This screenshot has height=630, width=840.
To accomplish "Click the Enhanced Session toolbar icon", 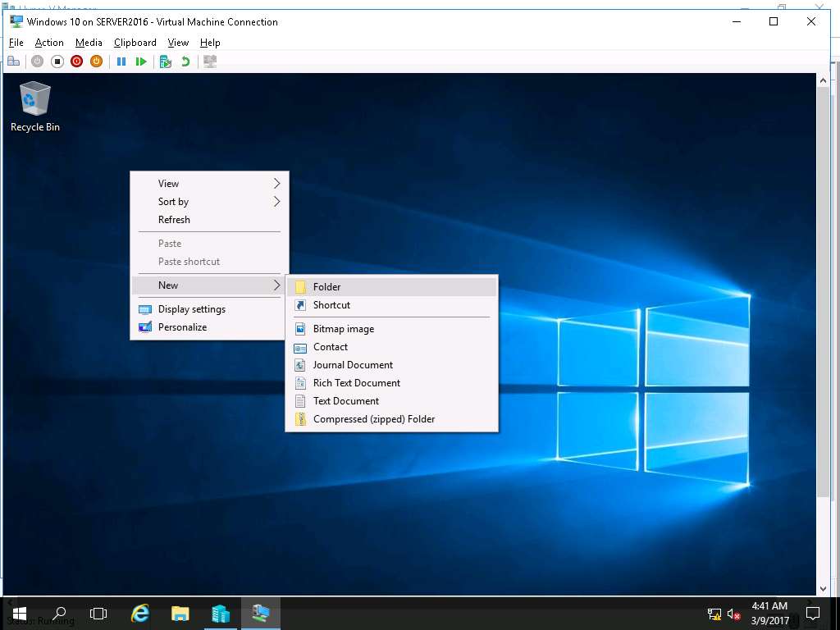I will pyautogui.click(x=210, y=62).
